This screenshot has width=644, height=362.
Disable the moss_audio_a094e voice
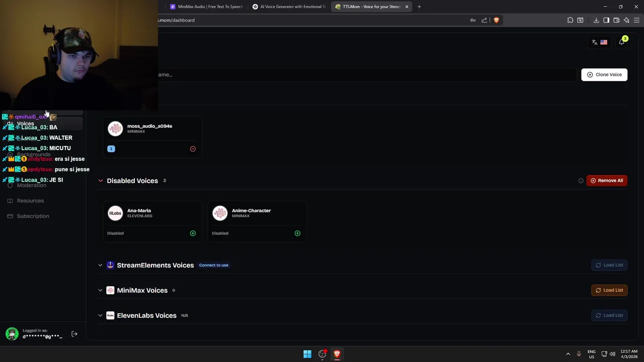[193, 149]
